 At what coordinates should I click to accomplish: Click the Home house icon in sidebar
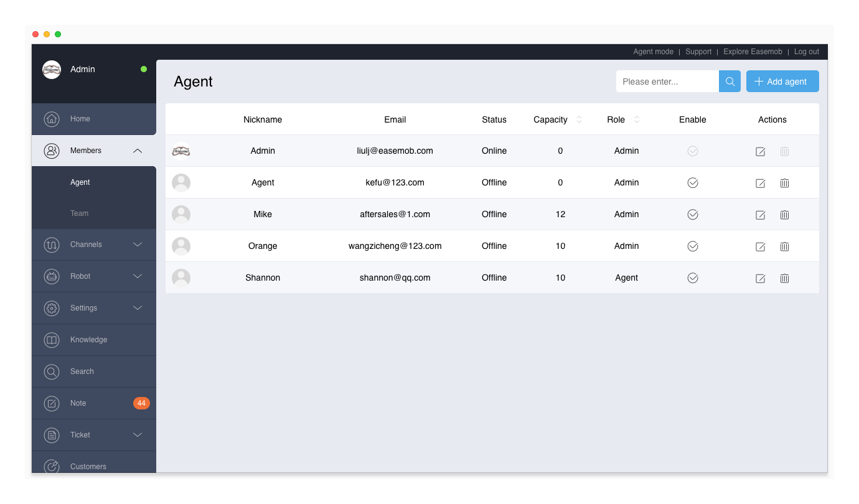click(x=52, y=119)
